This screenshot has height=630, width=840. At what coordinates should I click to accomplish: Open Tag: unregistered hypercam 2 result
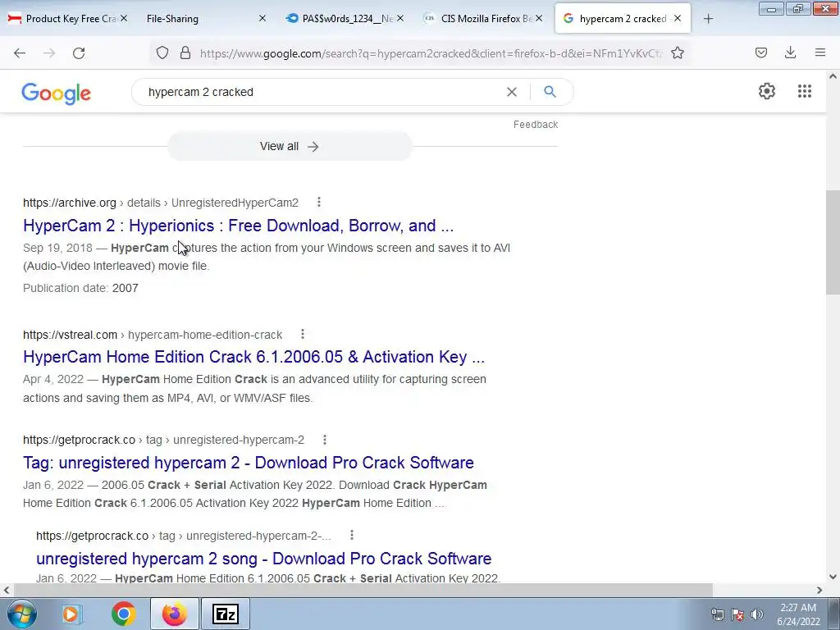249,463
